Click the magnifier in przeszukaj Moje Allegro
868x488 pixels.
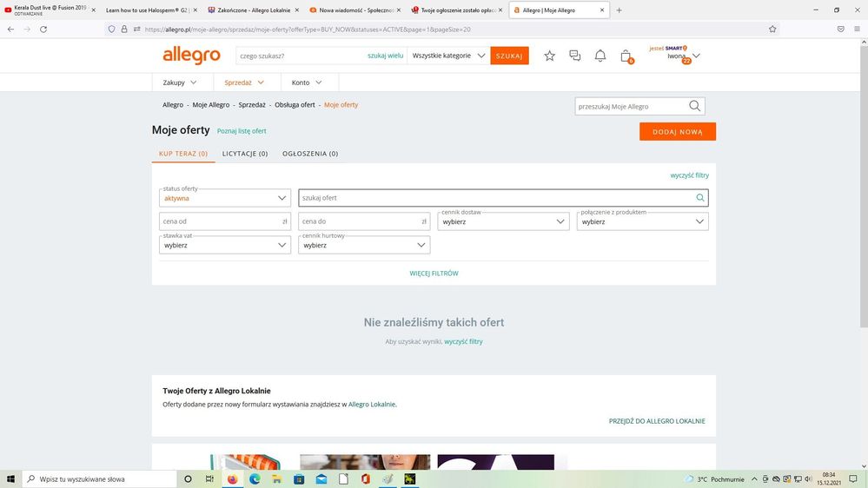click(695, 106)
